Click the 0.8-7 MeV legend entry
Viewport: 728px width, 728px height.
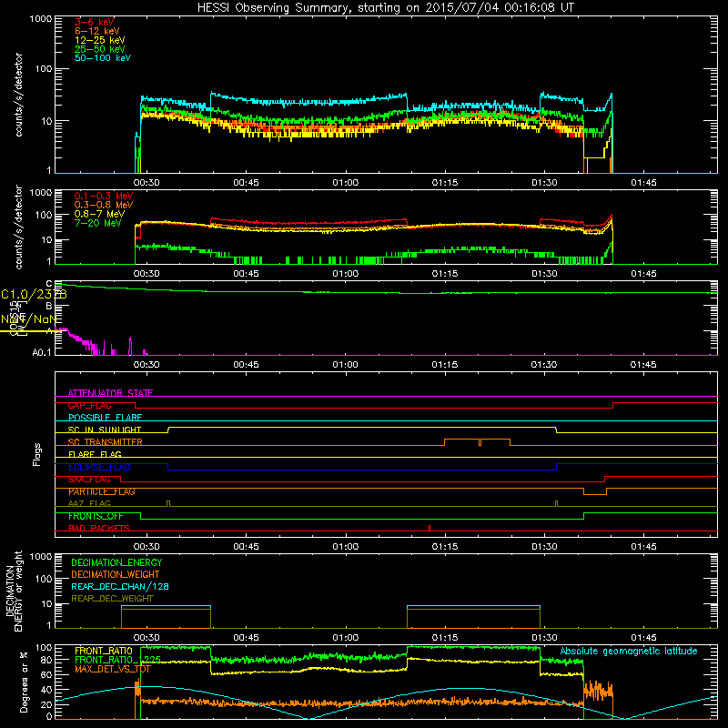tap(99, 214)
